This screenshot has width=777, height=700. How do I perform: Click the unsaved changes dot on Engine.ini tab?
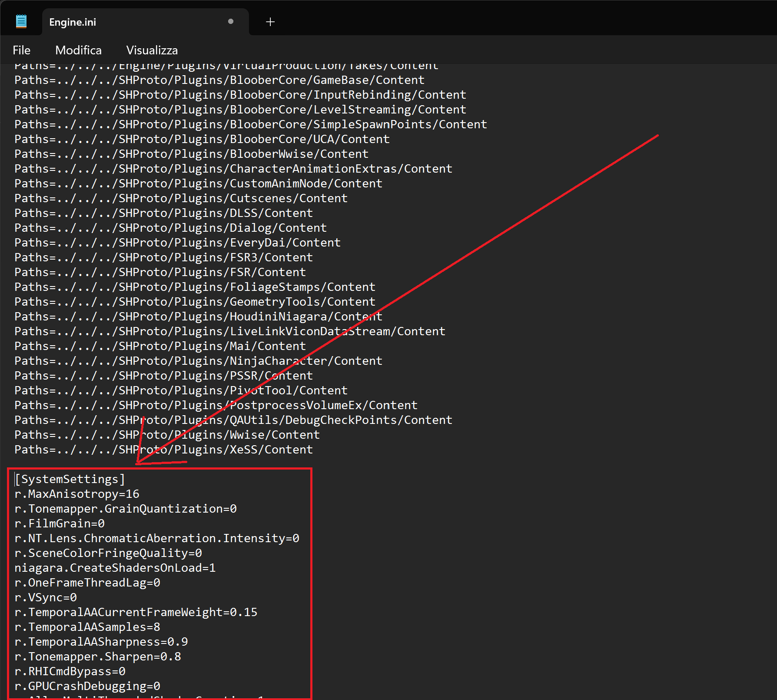click(x=231, y=21)
